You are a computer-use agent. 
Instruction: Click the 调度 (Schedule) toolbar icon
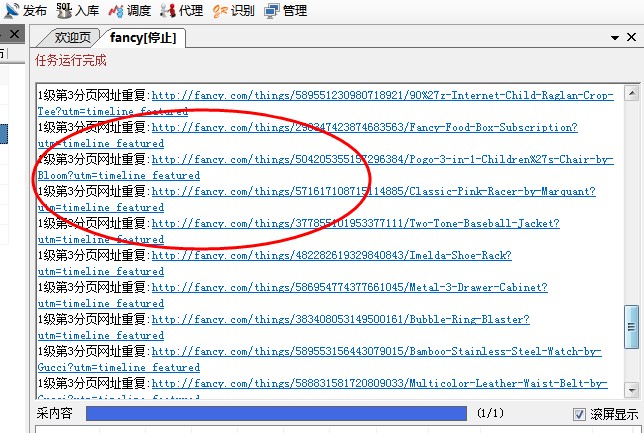point(130,11)
